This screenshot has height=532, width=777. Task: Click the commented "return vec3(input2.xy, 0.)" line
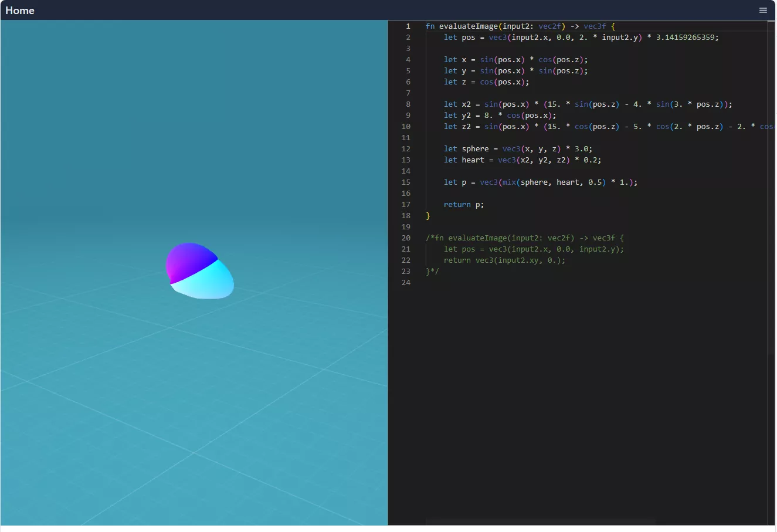point(504,260)
